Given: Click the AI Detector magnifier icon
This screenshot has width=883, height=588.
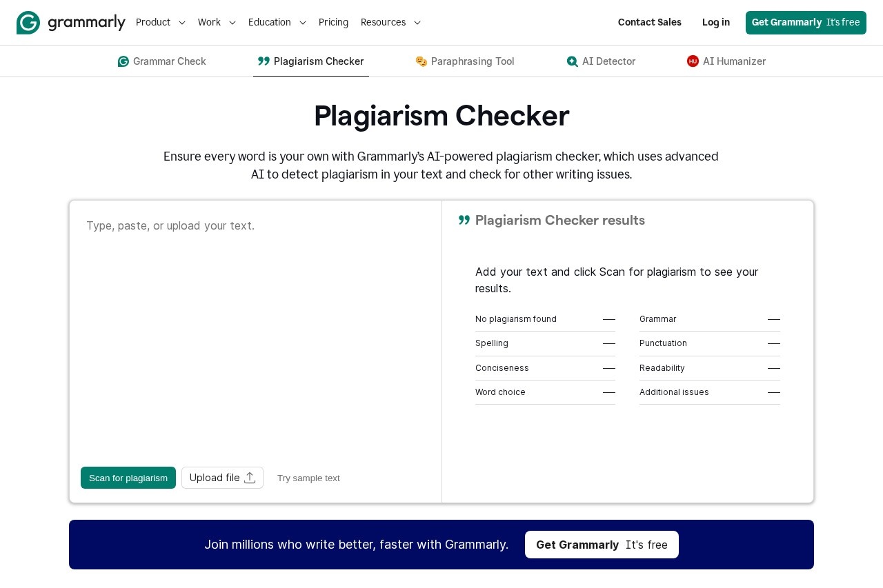Looking at the screenshot, I should [572, 61].
